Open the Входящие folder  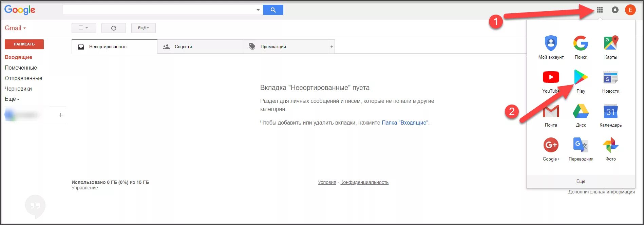pyautogui.click(x=18, y=57)
